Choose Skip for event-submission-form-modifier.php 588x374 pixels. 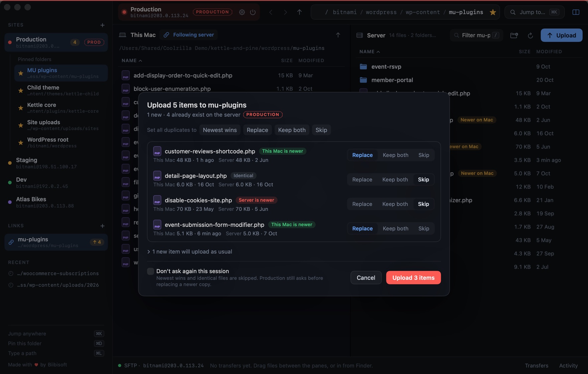pos(424,228)
